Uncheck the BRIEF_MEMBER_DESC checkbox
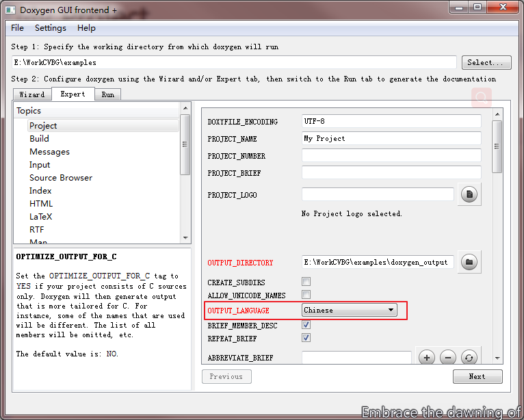524x420 pixels. (x=306, y=324)
